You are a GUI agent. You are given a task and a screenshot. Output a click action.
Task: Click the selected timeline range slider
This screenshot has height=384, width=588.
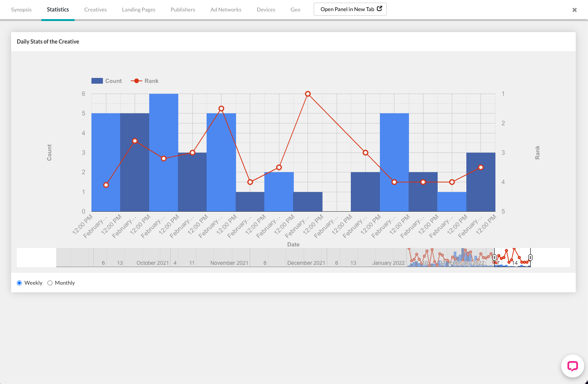click(513, 257)
